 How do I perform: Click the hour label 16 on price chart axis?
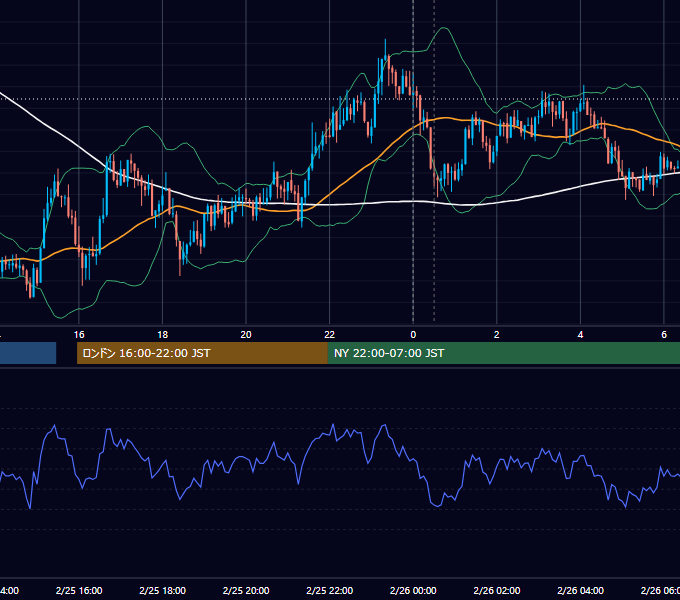pos(79,335)
